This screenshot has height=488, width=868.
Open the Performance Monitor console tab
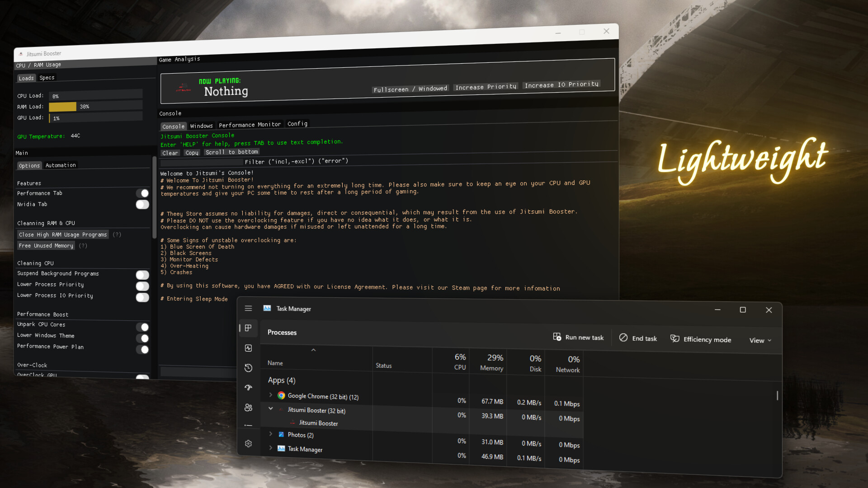click(x=250, y=124)
